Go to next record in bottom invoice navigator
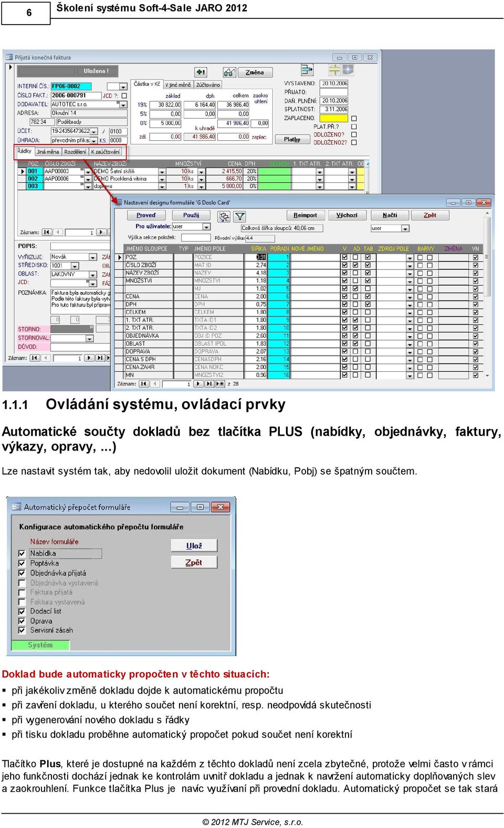504x828 pixels. (89, 358)
